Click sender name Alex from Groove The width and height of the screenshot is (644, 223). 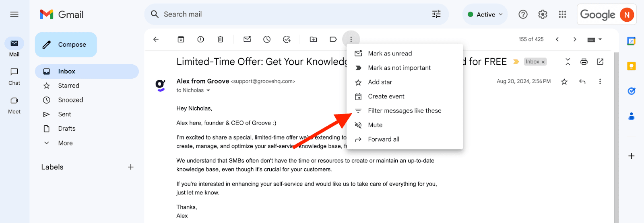click(x=202, y=81)
